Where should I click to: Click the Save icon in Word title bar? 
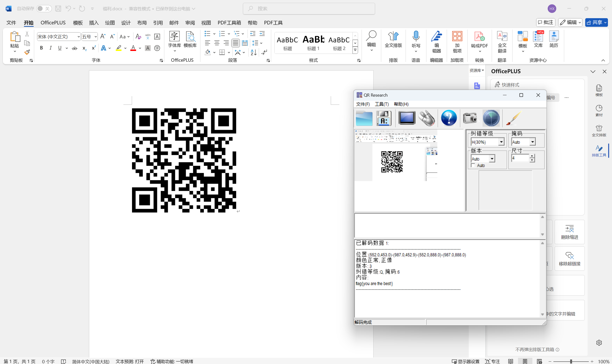58,9
